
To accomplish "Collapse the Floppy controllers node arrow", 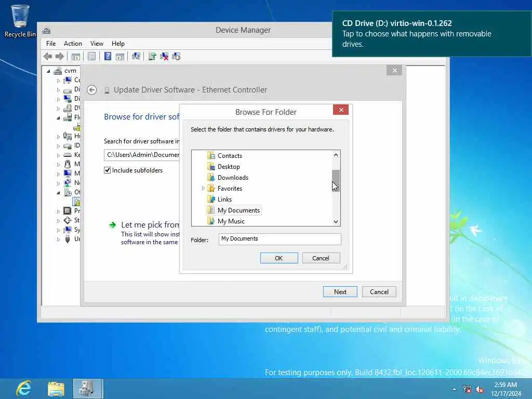I will pyautogui.click(x=58, y=118).
